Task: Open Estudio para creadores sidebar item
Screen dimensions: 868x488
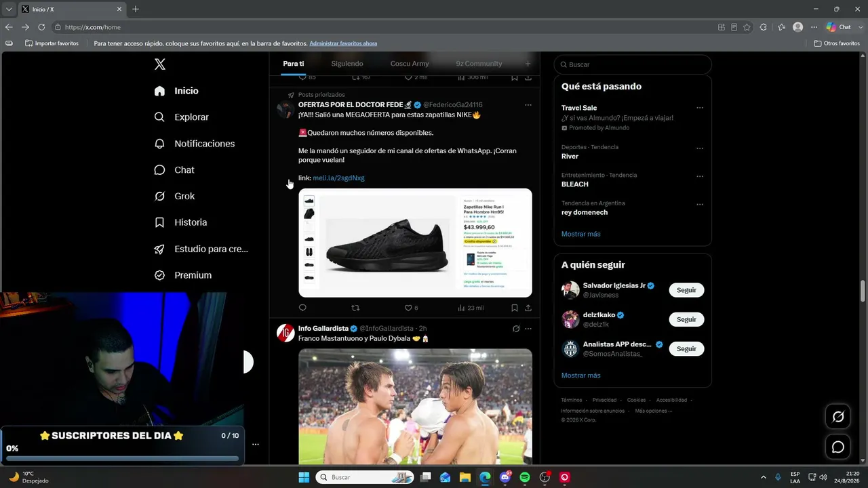Action: (201, 249)
